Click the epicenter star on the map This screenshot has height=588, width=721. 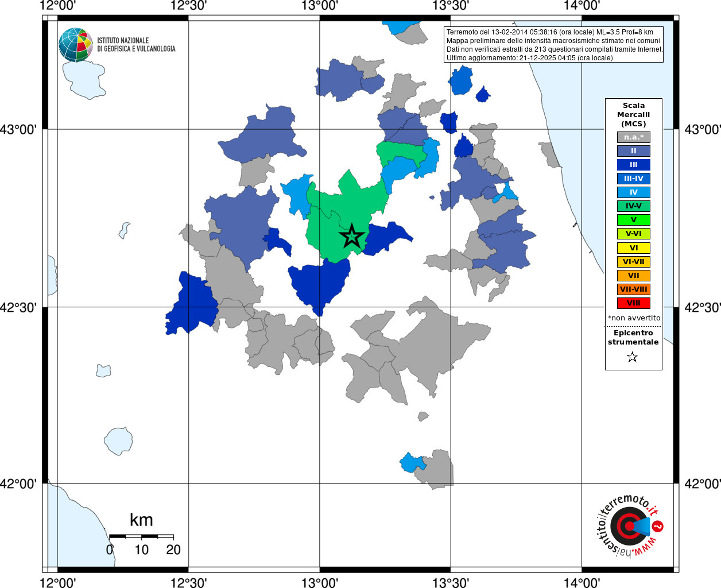pos(352,237)
